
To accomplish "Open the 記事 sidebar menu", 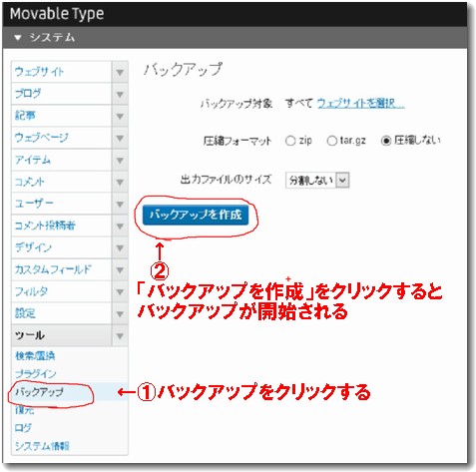I will click(62, 116).
